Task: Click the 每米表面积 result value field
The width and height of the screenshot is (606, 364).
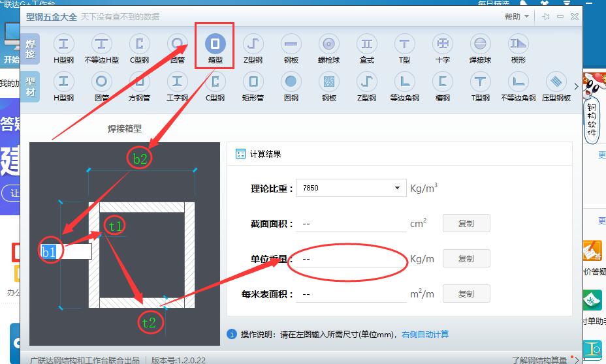Action: pos(351,294)
